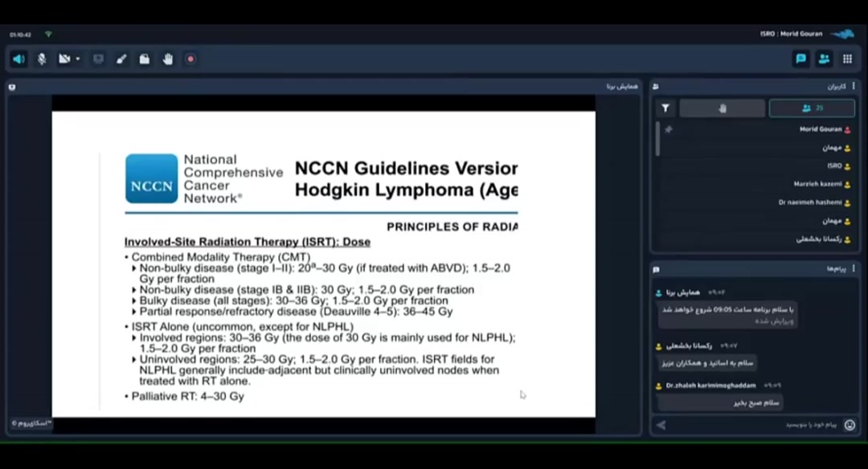Click the filter users funnel button
The width and height of the screenshot is (868, 469).
point(665,108)
